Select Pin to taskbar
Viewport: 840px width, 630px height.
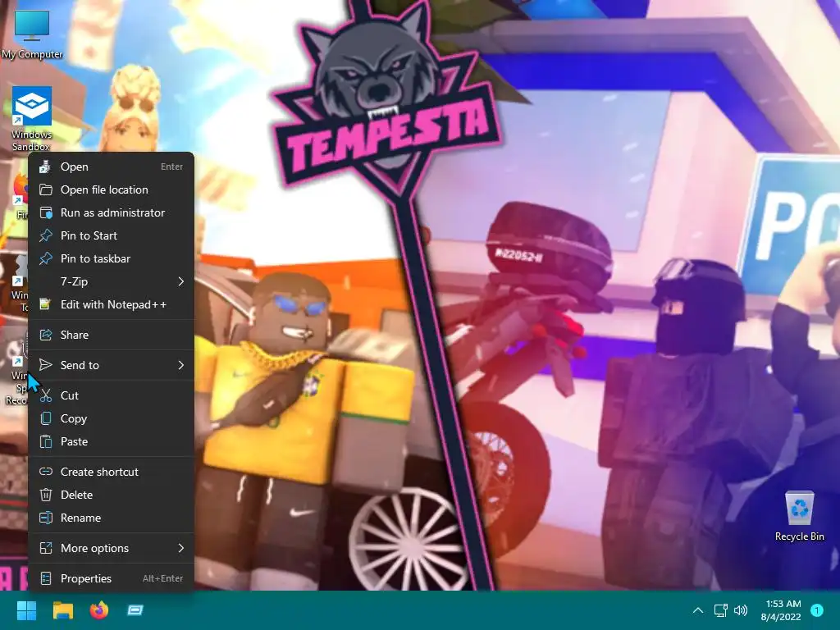click(x=111, y=258)
